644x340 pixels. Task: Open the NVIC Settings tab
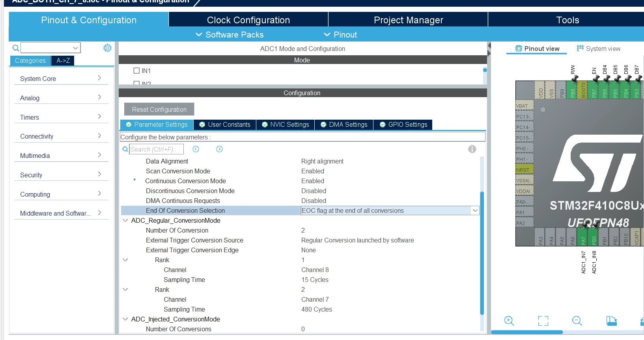(x=286, y=125)
